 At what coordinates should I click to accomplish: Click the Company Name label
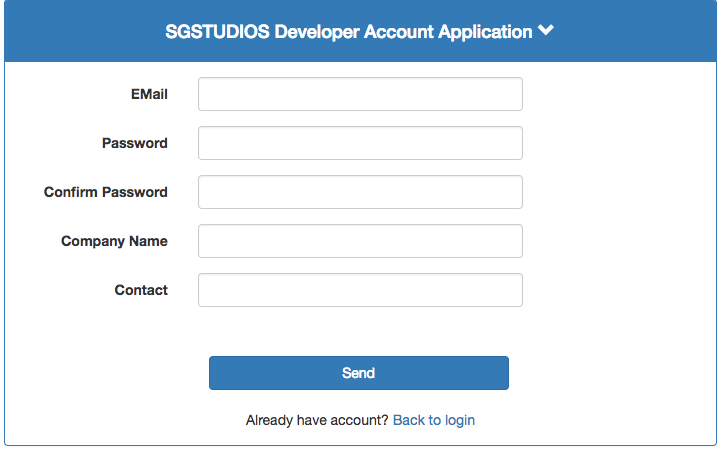coord(114,241)
